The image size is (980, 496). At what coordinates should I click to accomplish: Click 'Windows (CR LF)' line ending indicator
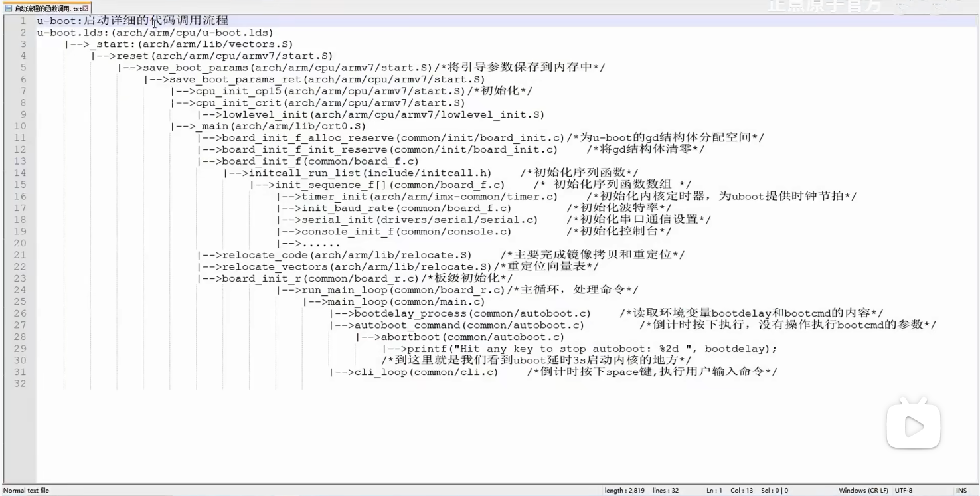pos(863,491)
